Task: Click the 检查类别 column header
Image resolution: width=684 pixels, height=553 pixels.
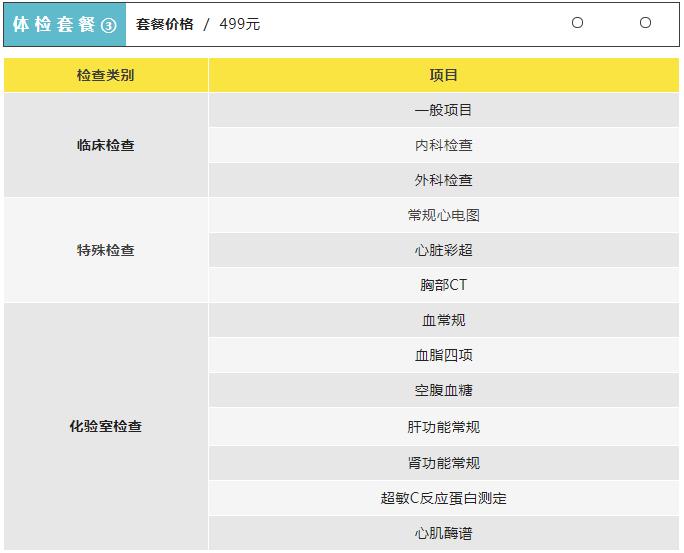Action: tap(105, 75)
